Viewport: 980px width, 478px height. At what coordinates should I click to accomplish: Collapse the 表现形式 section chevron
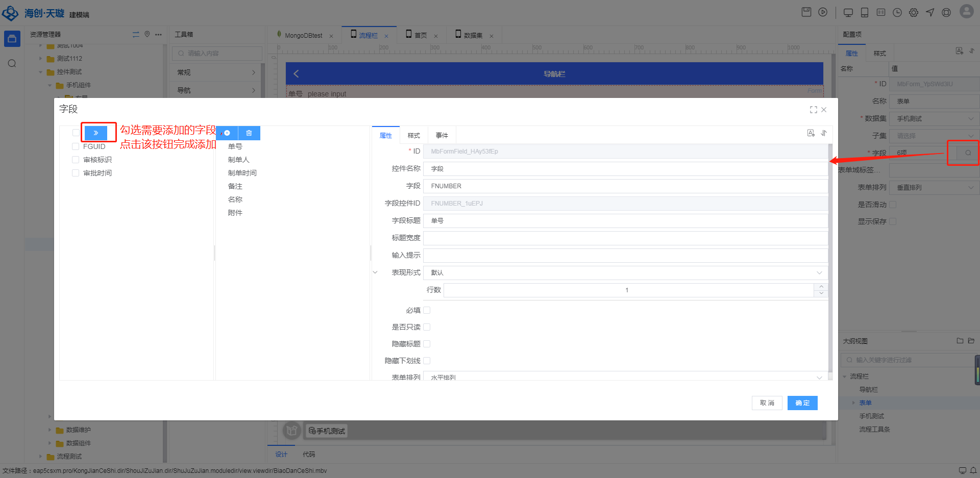point(375,272)
